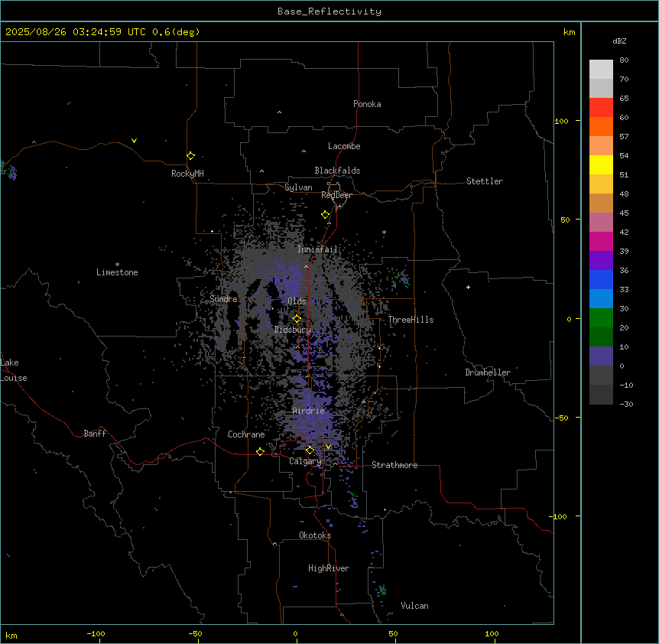The height and width of the screenshot is (644, 659).
Task: Click the yellow v marker northwest of RockyMH
Action: (134, 141)
